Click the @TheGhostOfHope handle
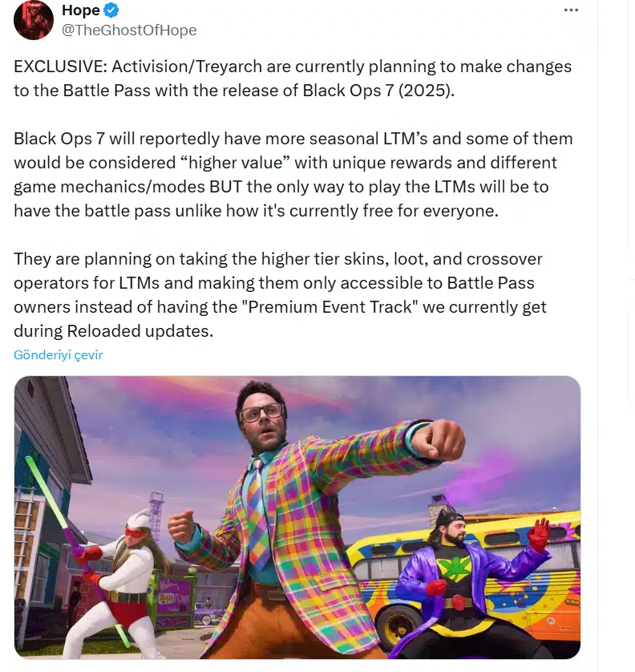The image size is (635, 672). (129, 30)
